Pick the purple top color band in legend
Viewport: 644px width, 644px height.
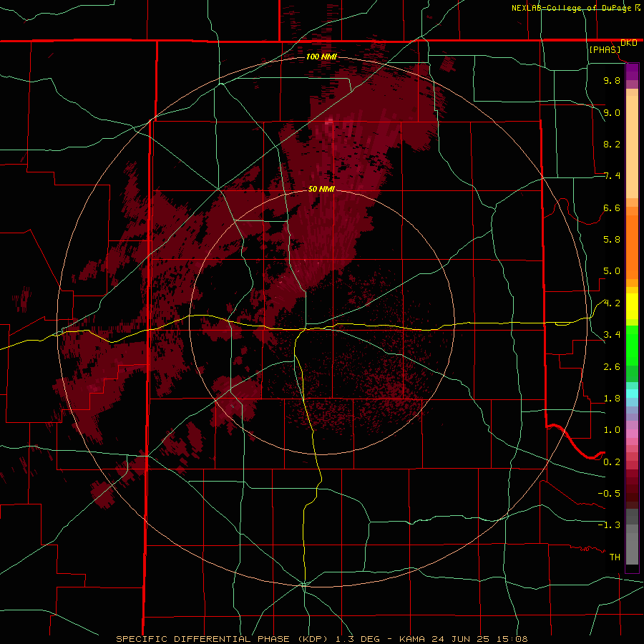(632, 72)
